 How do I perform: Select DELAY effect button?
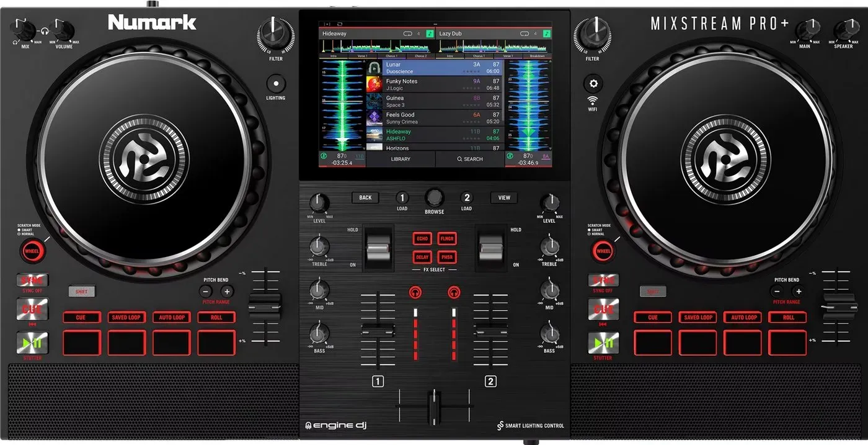(423, 257)
